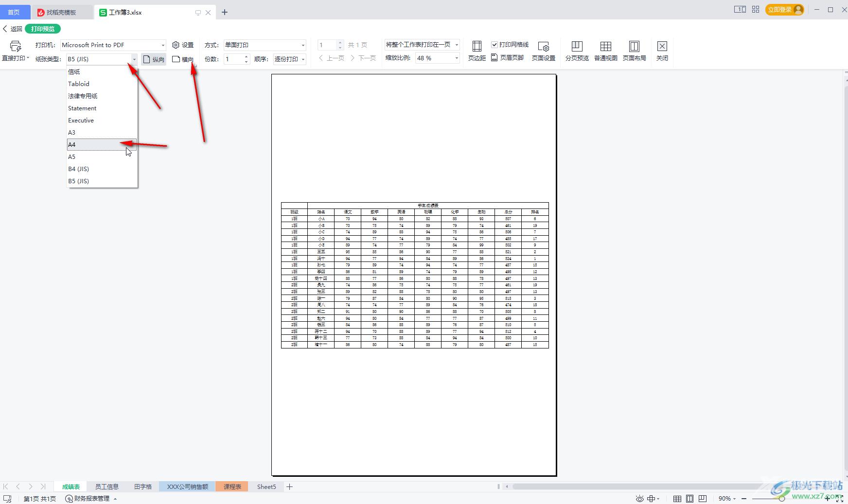Expand zoom ratio 48 % dropdown
The height and width of the screenshot is (504, 848).
[457, 58]
